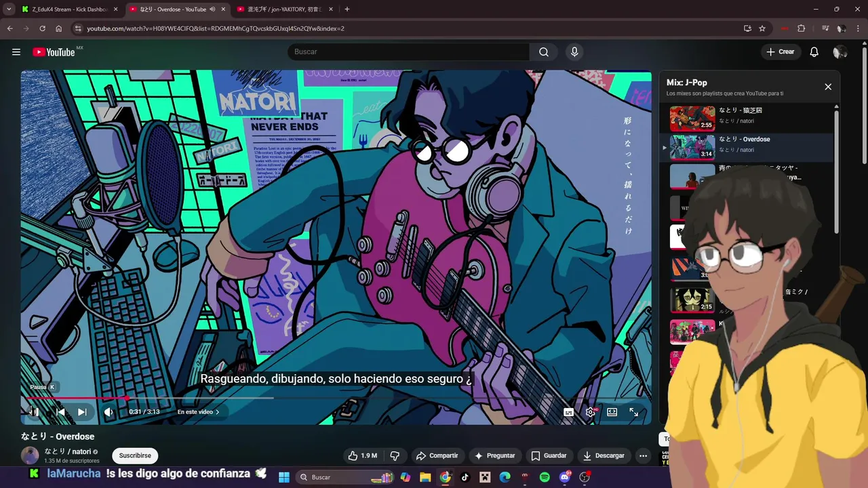Open the Windows Start menu
The width and height of the screenshot is (868, 488).
[x=284, y=477]
